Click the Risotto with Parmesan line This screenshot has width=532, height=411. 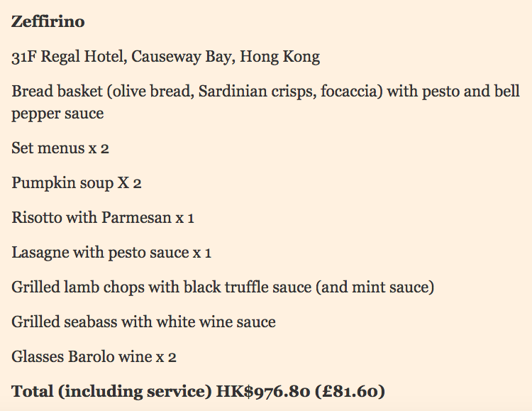(x=103, y=218)
